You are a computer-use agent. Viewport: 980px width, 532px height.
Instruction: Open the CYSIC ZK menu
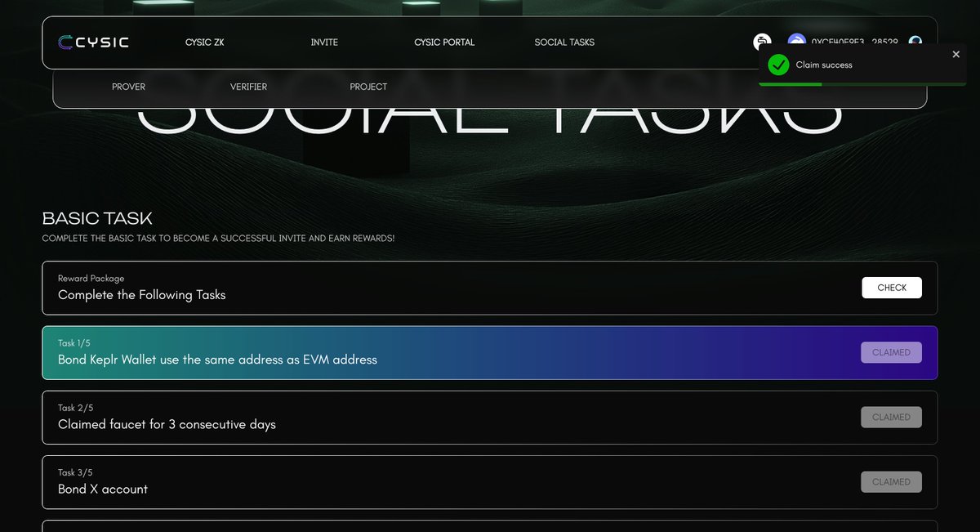tap(204, 42)
